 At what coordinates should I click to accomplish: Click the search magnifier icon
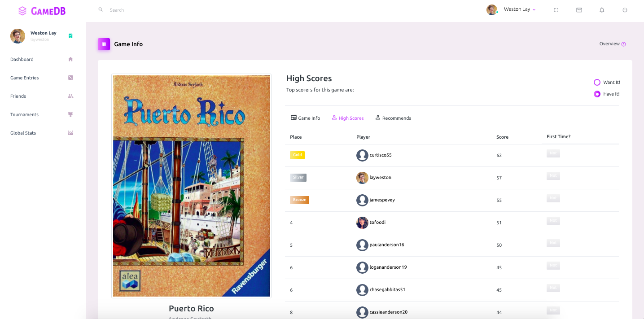[x=101, y=9]
